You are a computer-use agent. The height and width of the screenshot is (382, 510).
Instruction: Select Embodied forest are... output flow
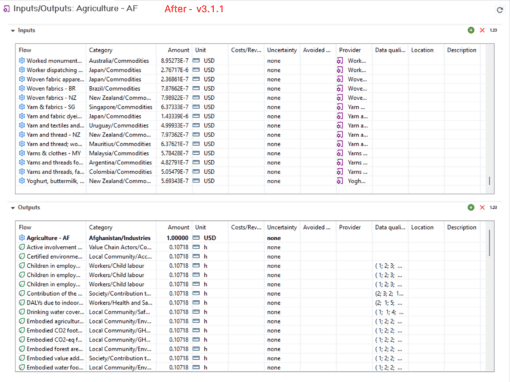55,349
